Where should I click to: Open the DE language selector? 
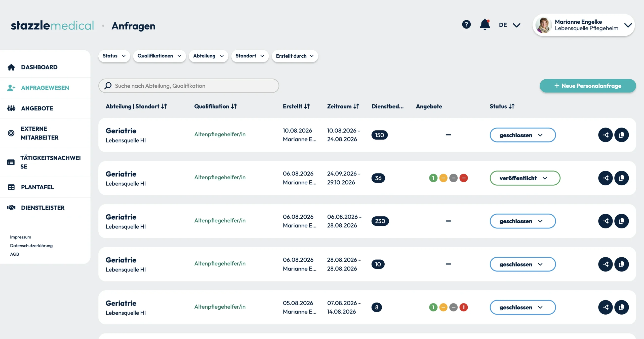click(x=510, y=25)
